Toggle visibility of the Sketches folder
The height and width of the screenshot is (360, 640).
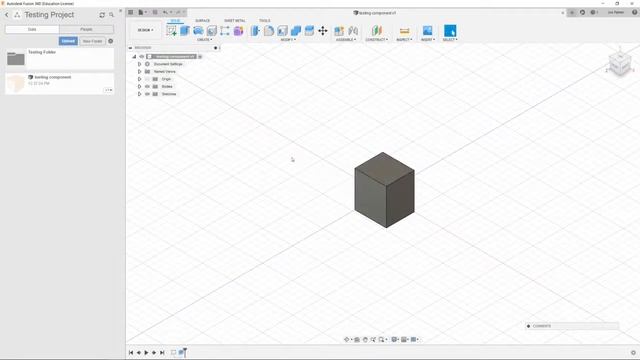point(147,94)
